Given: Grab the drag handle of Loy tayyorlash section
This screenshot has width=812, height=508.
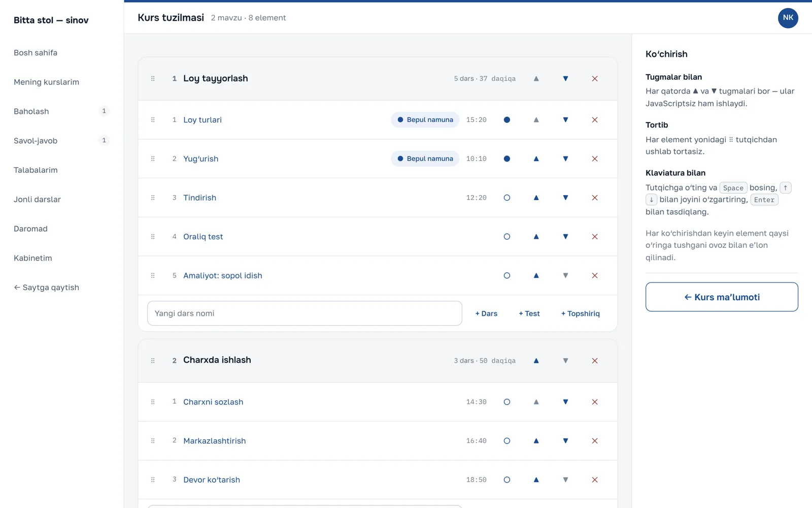Looking at the screenshot, I should coord(153,79).
